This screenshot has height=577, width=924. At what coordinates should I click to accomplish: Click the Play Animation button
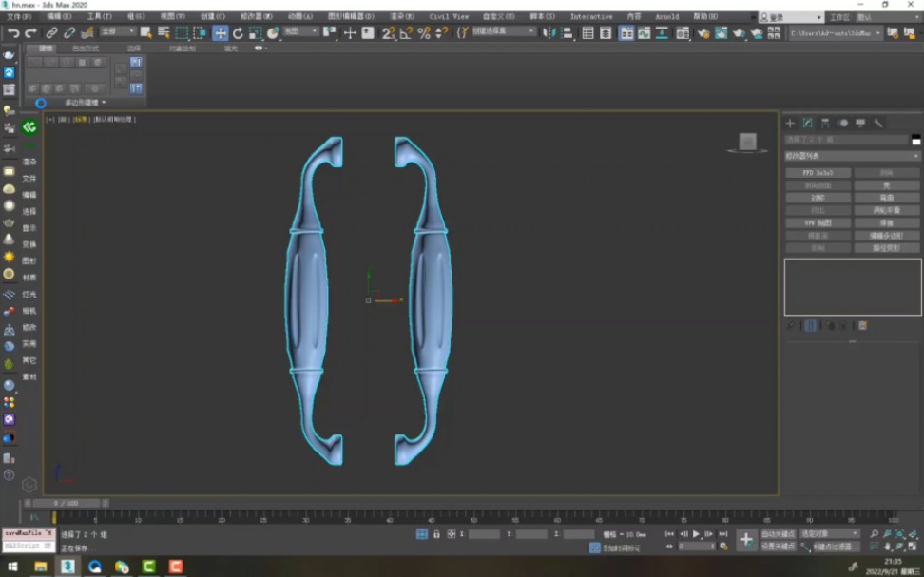coord(696,534)
